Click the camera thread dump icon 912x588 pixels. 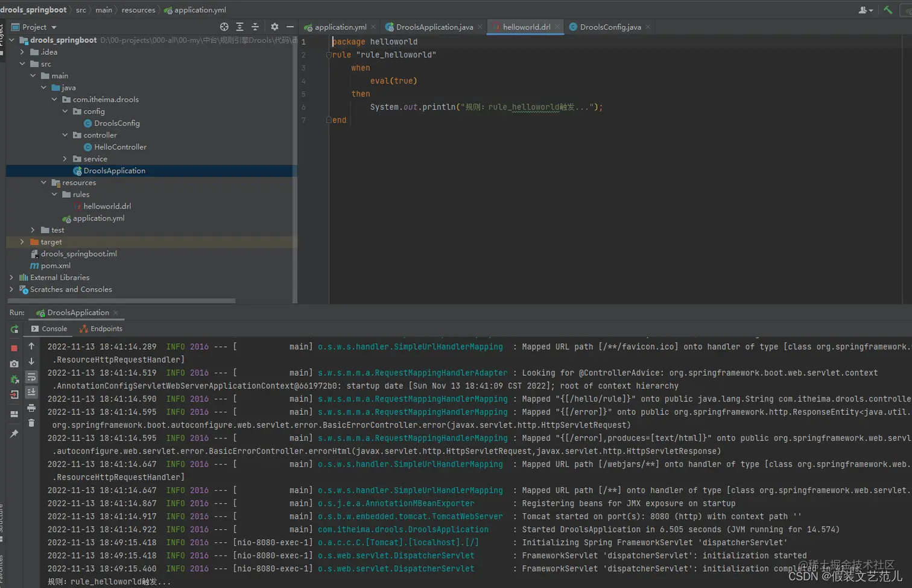point(14,364)
